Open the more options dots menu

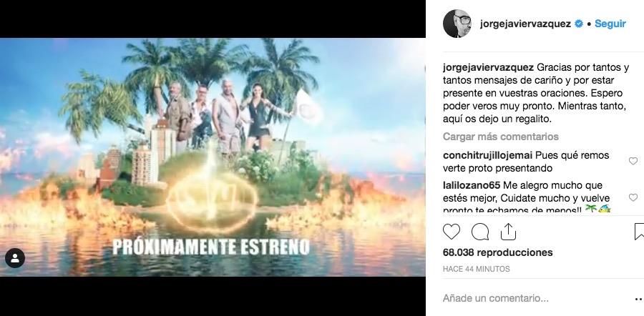point(639,300)
